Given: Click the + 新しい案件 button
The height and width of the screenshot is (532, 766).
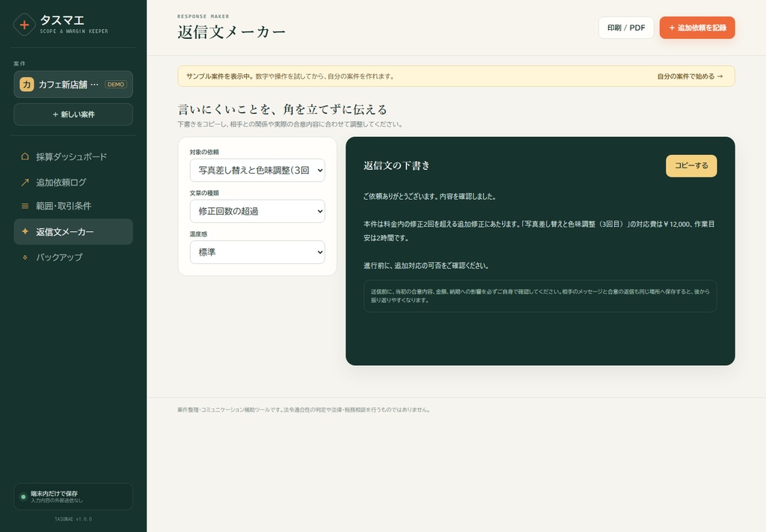Looking at the screenshot, I should (x=73, y=114).
